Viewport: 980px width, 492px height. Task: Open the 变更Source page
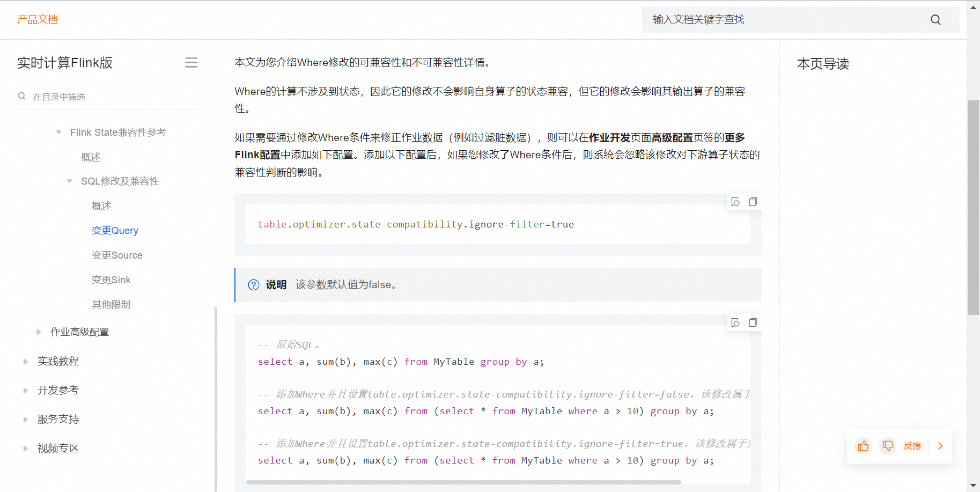click(117, 255)
